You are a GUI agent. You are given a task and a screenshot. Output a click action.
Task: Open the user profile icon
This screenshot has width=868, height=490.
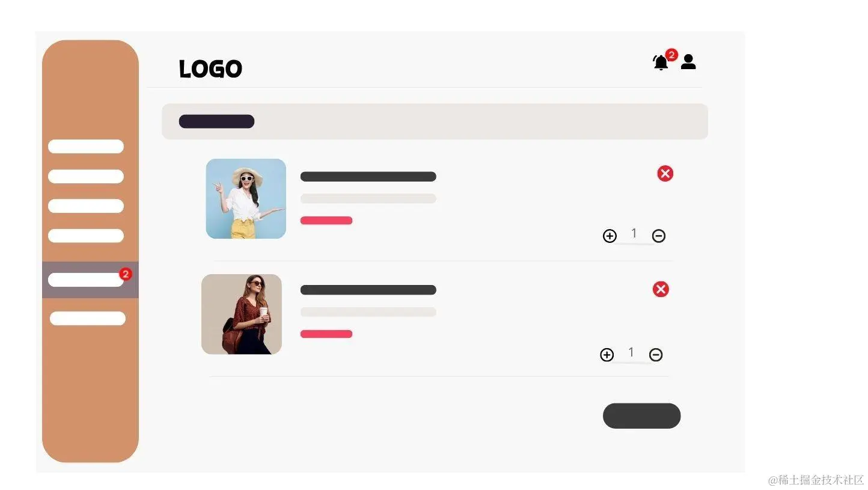688,62
